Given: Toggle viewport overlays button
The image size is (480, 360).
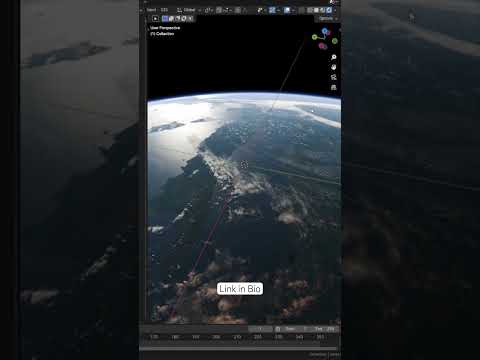Looking at the screenshot, I should point(287,10).
